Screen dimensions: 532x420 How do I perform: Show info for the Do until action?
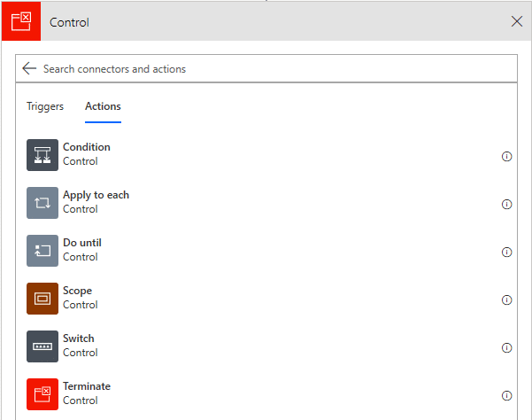point(506,252)
